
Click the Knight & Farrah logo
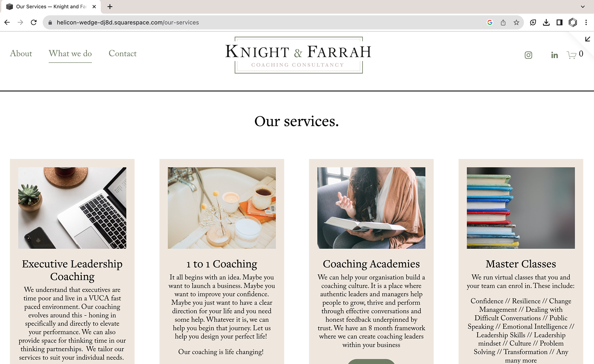coord(298,55)
